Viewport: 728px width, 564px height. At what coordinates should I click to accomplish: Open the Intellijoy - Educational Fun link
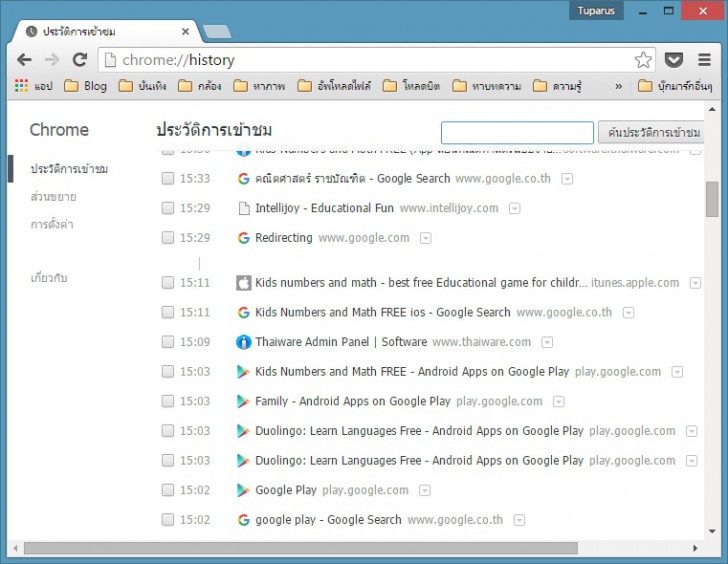pyautogui.click(x=324, y=208)
